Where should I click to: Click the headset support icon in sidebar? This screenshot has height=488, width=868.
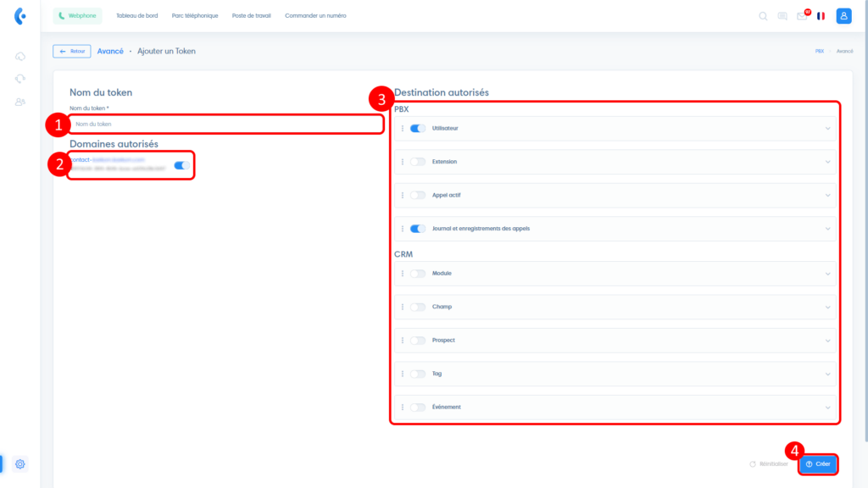pos(20,79)
